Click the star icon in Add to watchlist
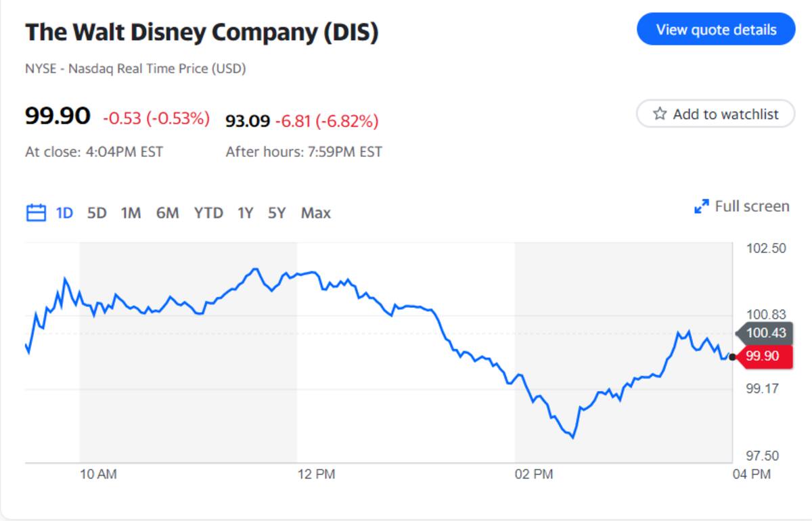Screen dimensions: 812x521 tap(660, 114)
